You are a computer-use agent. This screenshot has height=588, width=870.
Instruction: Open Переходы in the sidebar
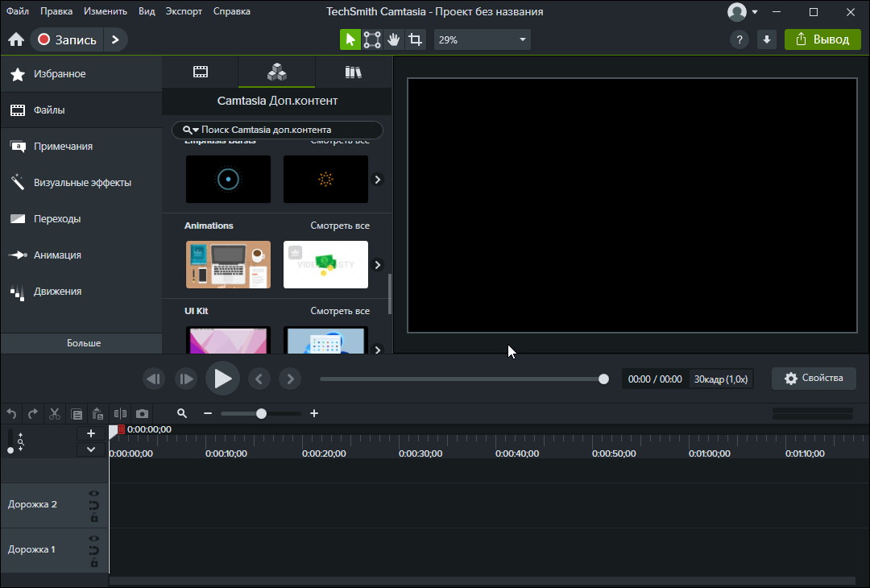pos(81,218)
